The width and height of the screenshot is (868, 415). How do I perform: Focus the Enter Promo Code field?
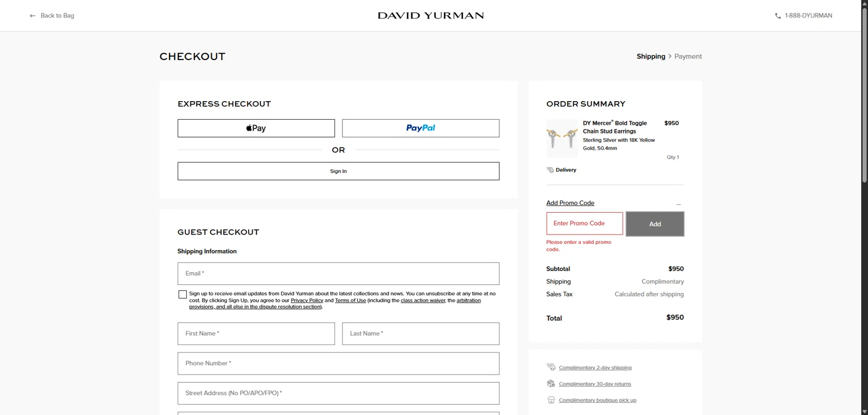tap(584, 223)
